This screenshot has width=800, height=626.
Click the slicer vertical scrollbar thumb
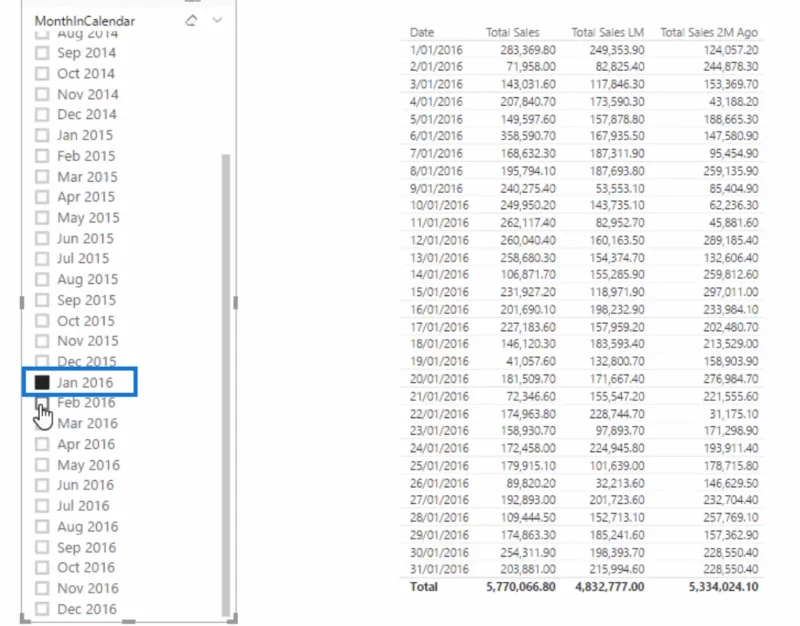pyautogui.click(x=226, y=385)
